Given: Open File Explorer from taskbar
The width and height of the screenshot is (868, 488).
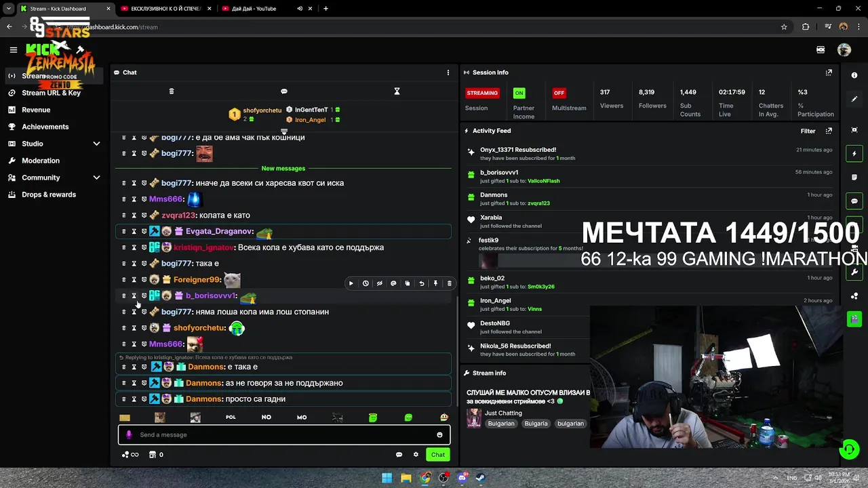Looking at the screenshot, I should [x=406, y=478].
